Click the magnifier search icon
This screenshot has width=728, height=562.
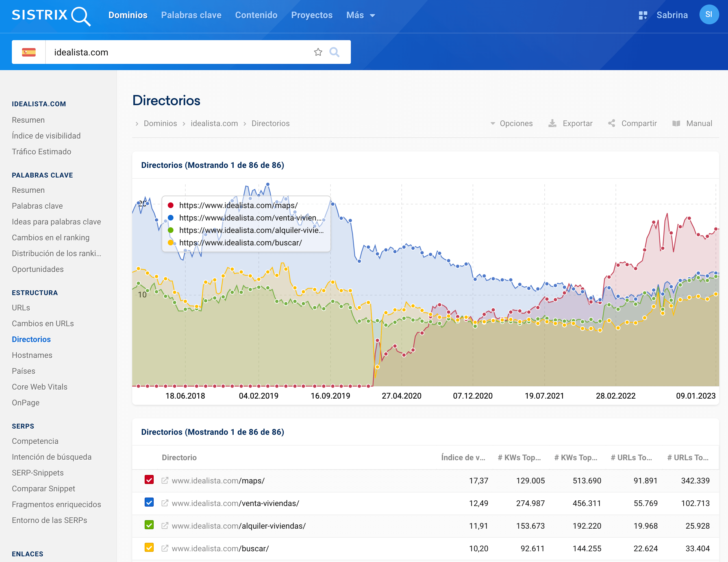pyautogui.click(x=334, y=52)
